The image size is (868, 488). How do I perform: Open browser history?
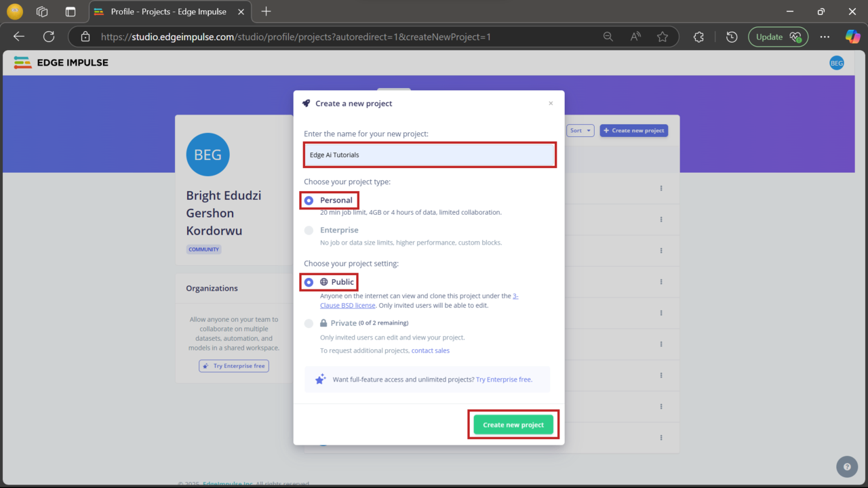tap(731, 36)
